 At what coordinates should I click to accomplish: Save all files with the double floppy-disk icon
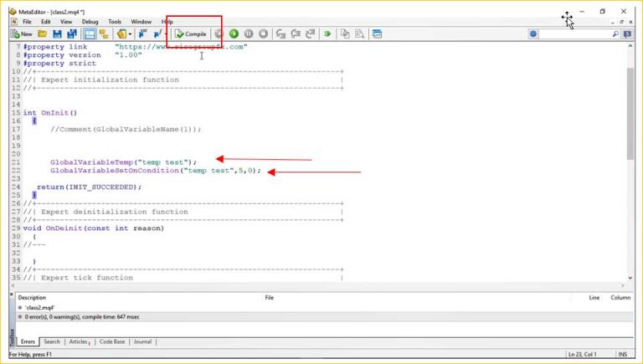pos(72,34)
